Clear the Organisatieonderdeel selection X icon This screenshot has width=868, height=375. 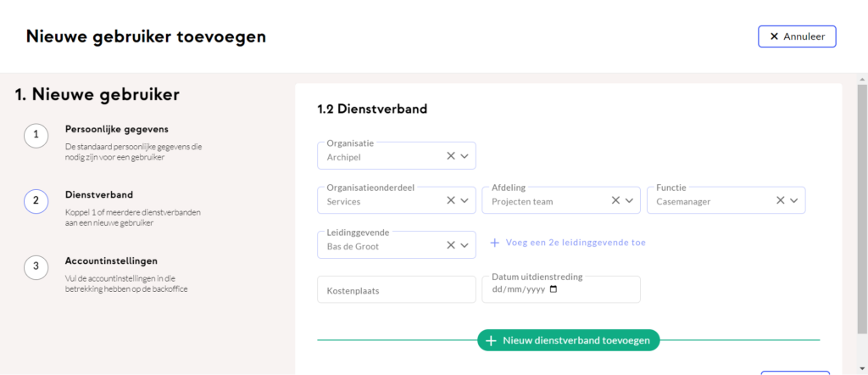point(451,201)
